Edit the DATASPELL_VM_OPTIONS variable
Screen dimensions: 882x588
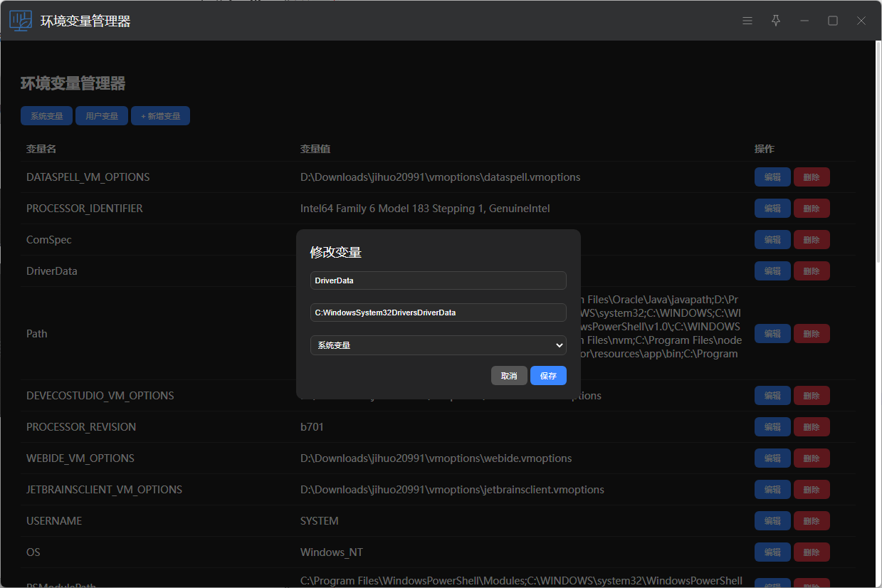pyautogui.click(x=772, y=177)
